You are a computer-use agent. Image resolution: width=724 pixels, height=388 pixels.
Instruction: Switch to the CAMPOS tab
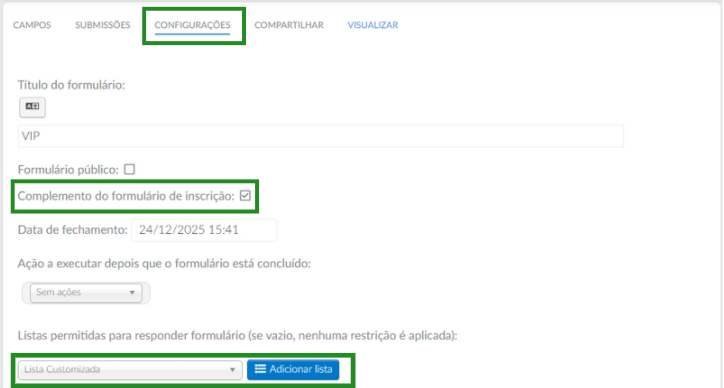click(x=32, y=25)
